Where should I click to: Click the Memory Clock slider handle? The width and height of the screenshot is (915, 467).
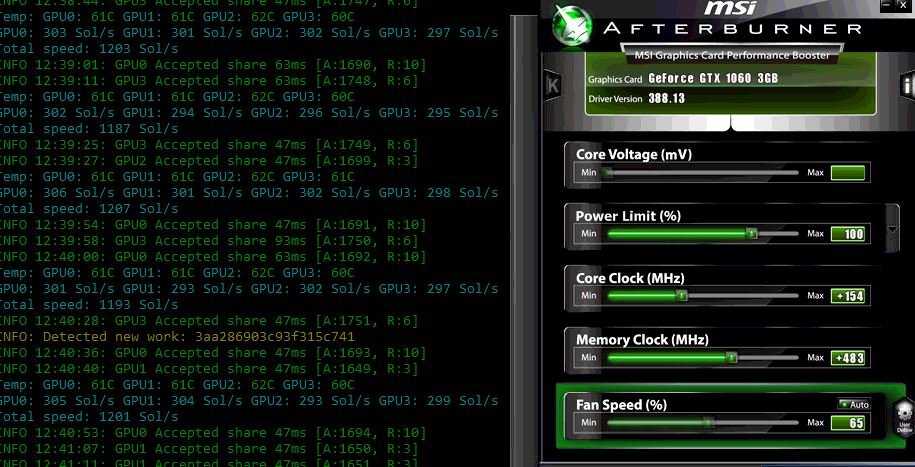(x=731, y=357)
